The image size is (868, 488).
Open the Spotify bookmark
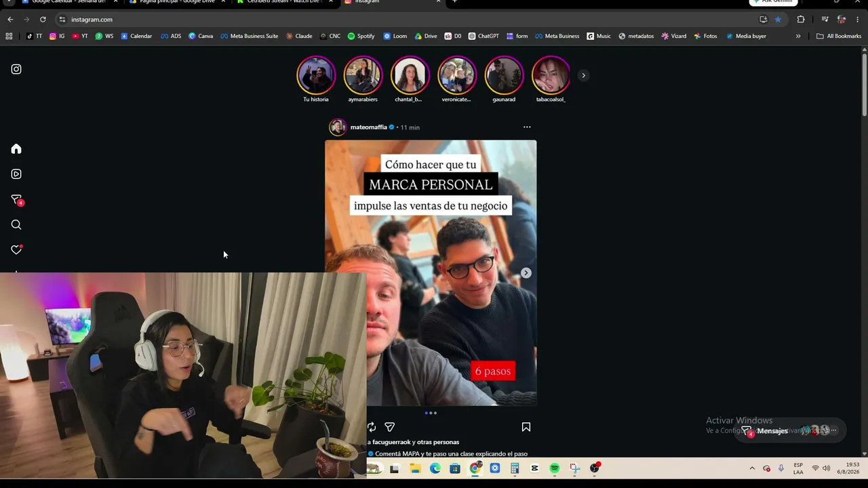coord(361,36)
